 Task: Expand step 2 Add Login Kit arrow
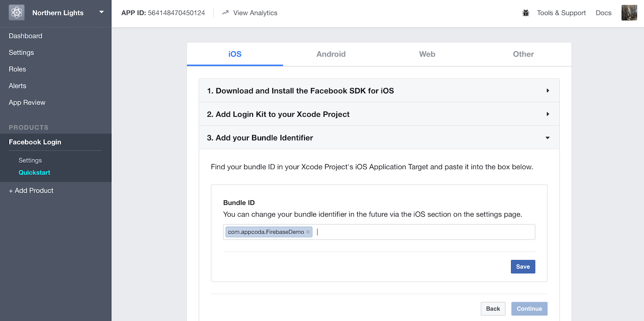coord(548,114)
